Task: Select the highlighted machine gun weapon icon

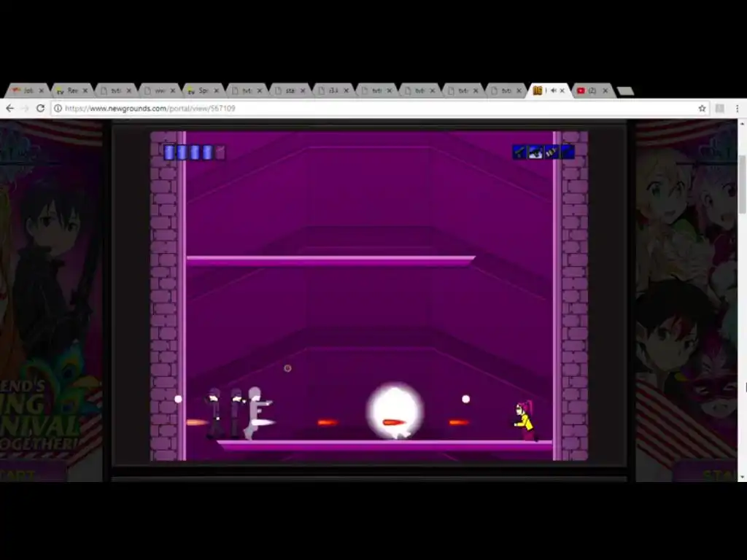Action: (x=535, y=152)
